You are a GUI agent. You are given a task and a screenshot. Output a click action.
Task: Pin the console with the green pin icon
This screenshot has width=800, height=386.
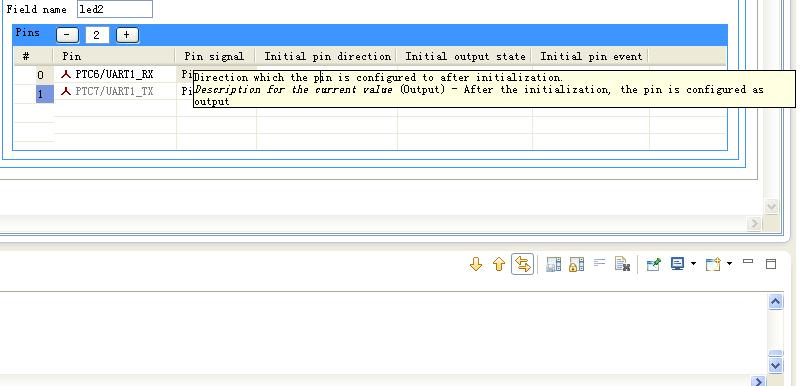tap(654, 264)
